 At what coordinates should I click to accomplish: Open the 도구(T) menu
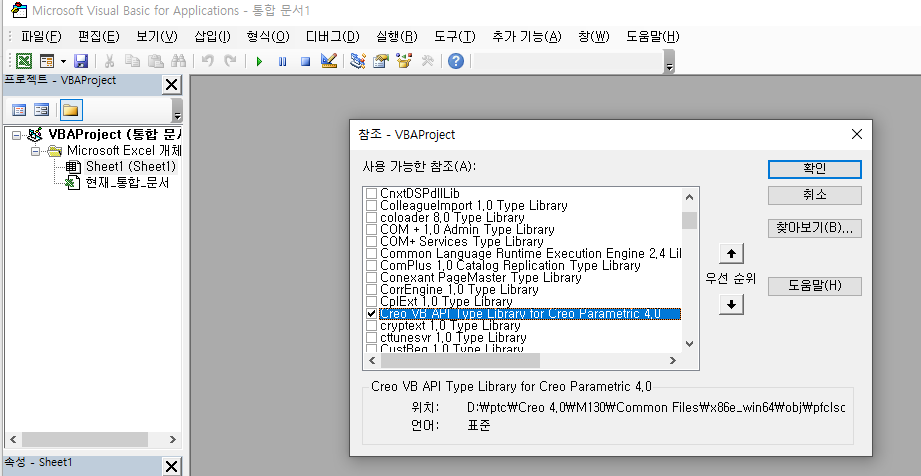[455, 36]
